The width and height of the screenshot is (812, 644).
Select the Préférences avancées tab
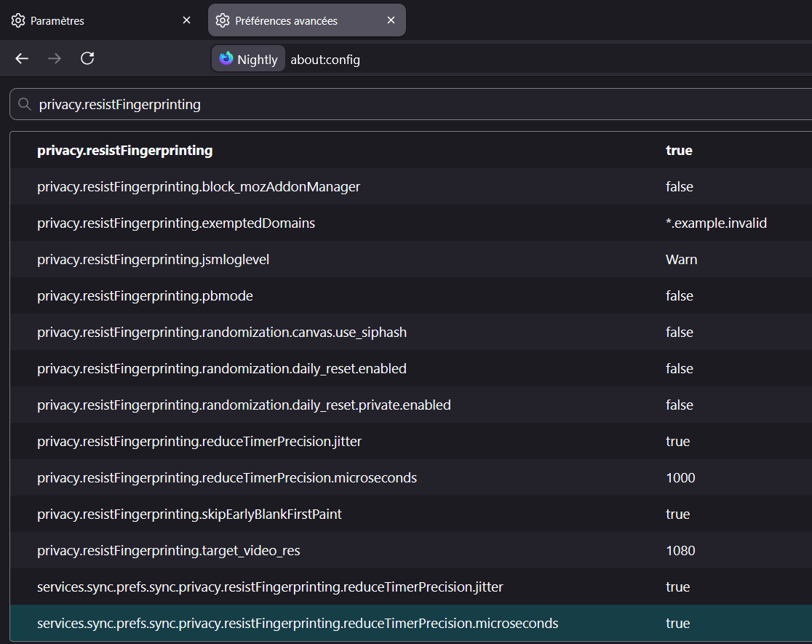tap(298, 20)
